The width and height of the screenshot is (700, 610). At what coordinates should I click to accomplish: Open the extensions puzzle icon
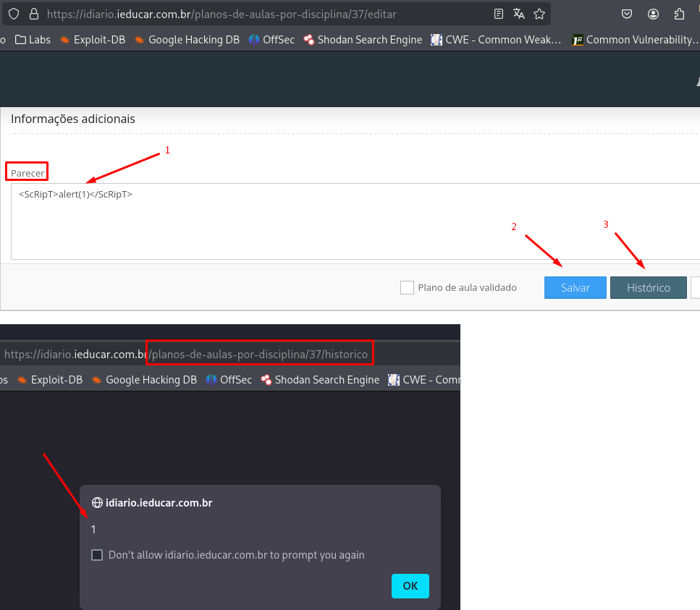(x=680, y=14)
